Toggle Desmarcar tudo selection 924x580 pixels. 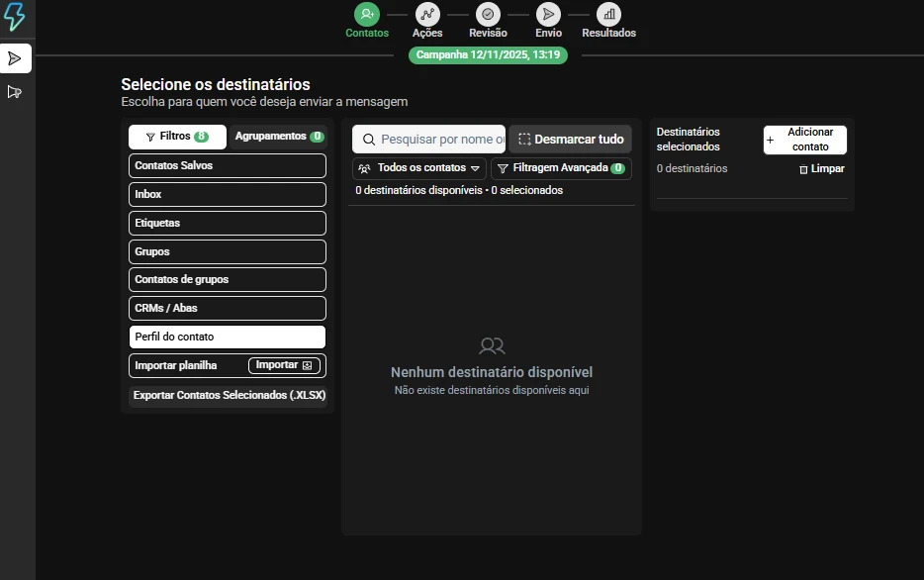pos(571,140)
